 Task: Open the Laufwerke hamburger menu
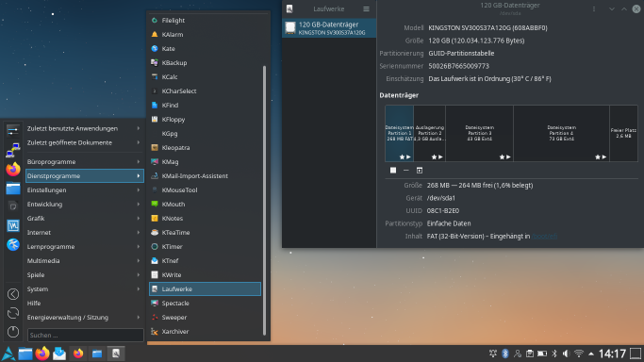pos(366,9)
